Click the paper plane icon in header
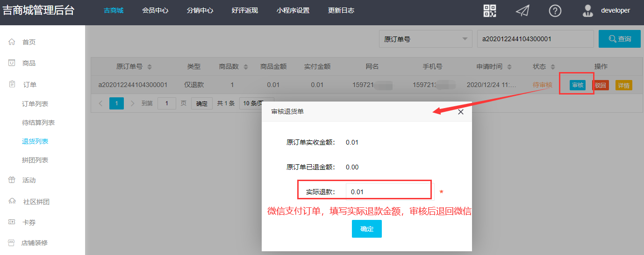Viewport: 644px width, 255px height. (x=522, y=11)
